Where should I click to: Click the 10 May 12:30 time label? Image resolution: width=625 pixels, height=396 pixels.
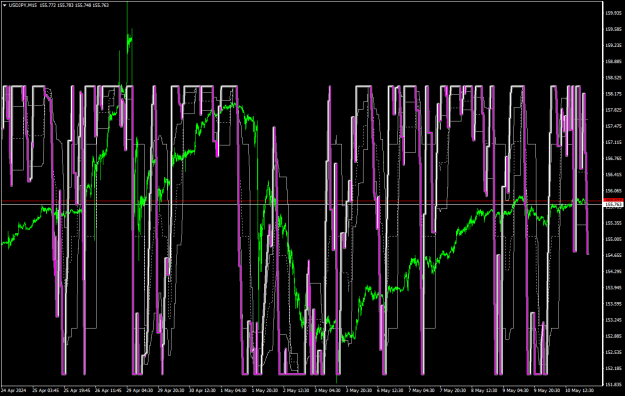580,390
